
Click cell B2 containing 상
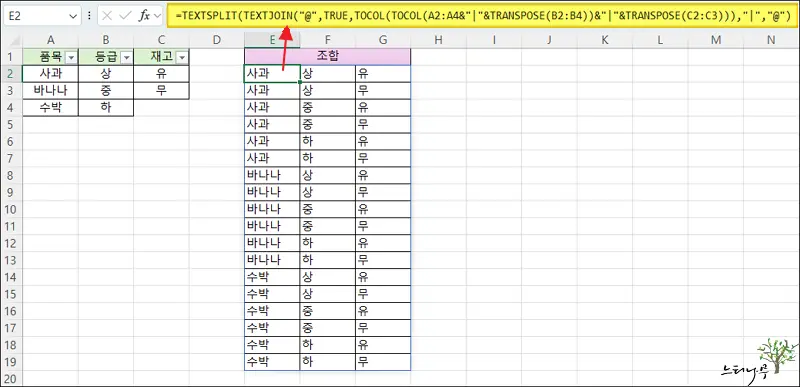pyautogui.click(x=106, y=73)
